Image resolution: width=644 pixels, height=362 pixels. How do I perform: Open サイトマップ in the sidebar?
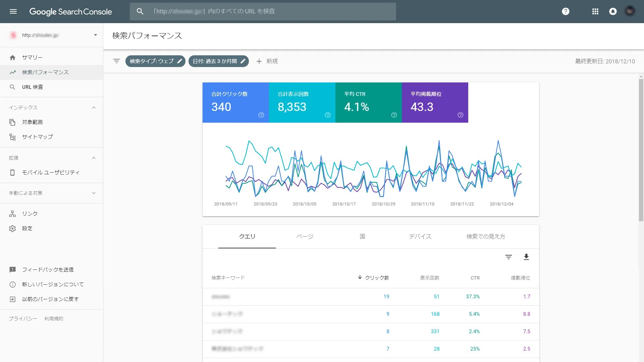[37, 137]
